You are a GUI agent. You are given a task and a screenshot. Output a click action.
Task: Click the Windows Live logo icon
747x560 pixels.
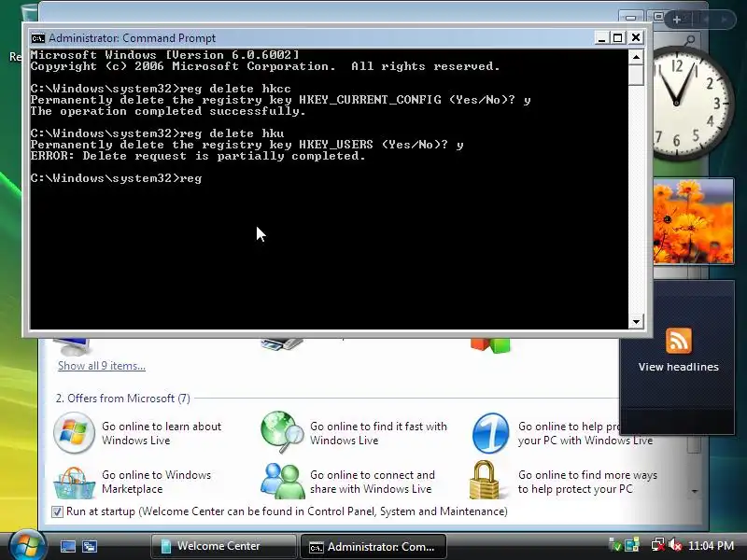click(x=74, y=433)
